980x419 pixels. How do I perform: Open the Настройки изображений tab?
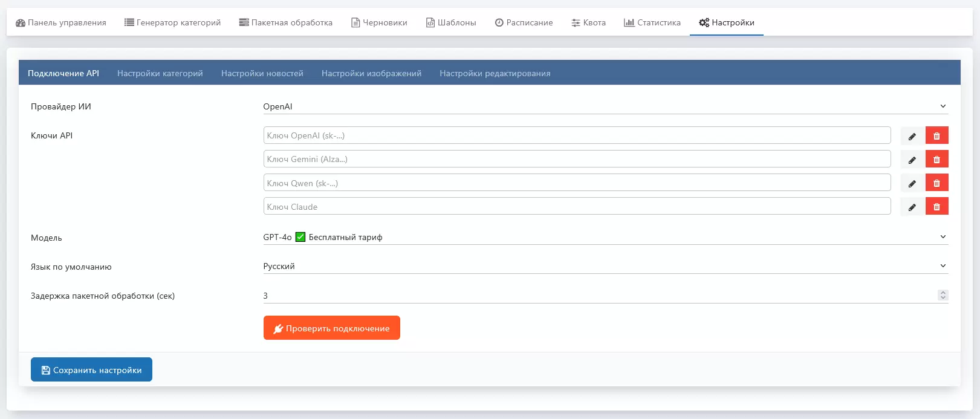371,73
